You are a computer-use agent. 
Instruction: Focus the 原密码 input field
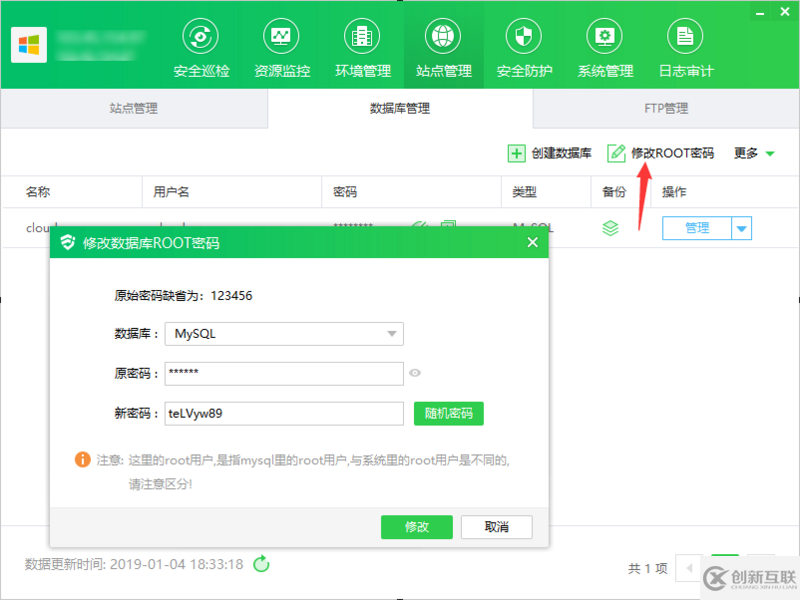[x=284, y=373]
